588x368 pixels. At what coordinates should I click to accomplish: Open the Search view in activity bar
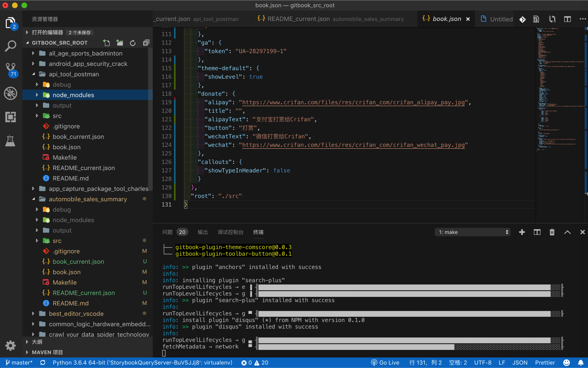pyautogui.click(x=10, y=46)
